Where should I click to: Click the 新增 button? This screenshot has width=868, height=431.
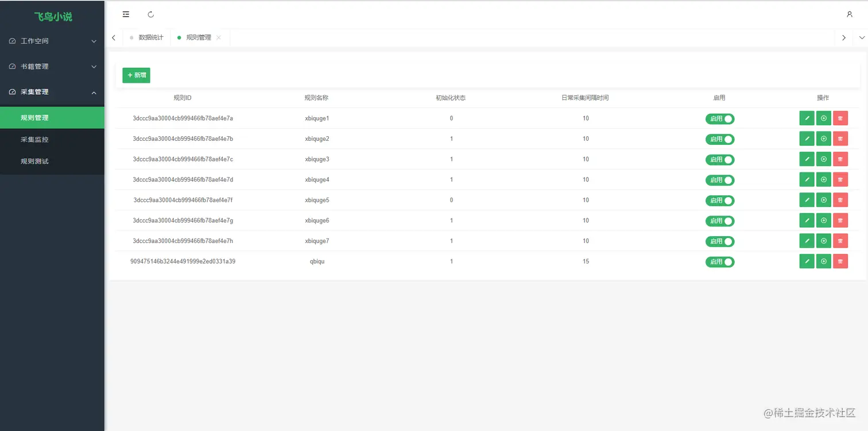[136, 75]
